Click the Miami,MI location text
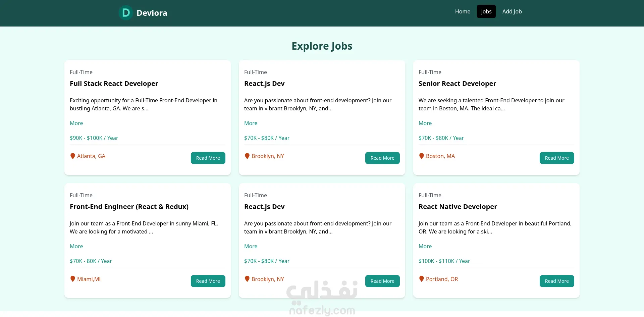Image resolution: width=644 pixels, height=317 pixels. pos(89,279)
